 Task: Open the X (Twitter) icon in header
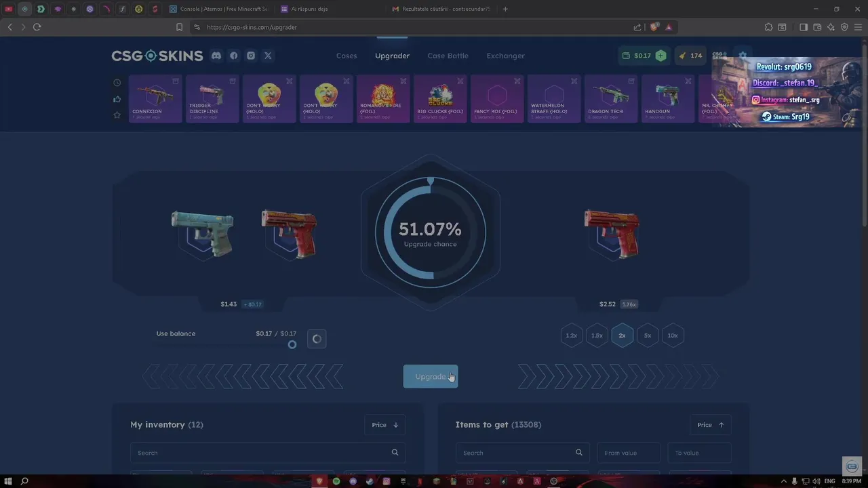[x=268, y=56]
